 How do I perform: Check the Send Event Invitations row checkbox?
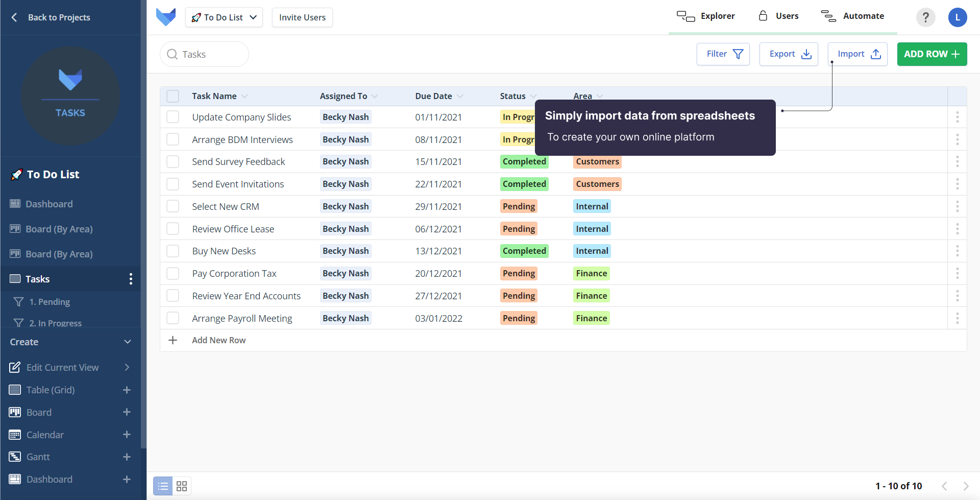pos(173,184)
